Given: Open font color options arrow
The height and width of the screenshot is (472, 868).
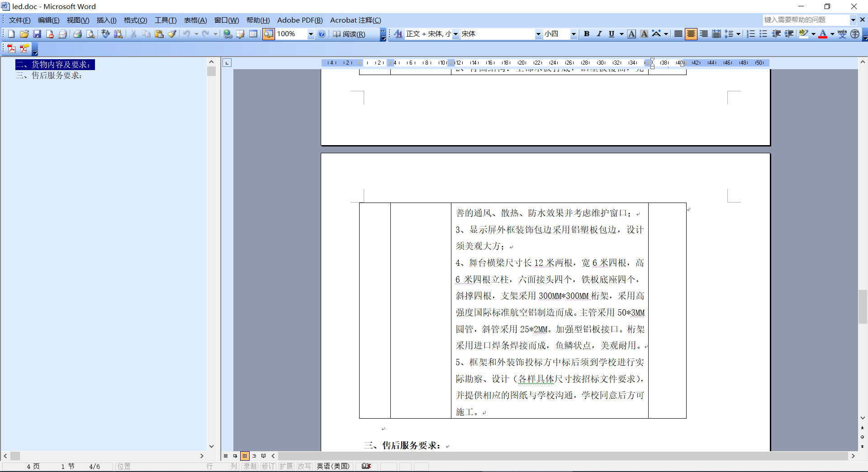Looking at the screenshot, I should tap(832, 34).
